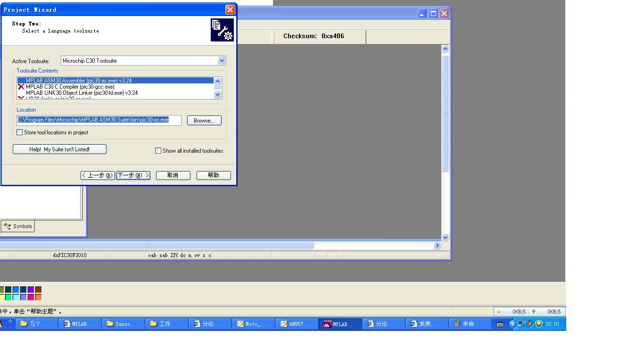644x362 pixels.
Task: Open Moto_... taskbar button
Action: (x=254, y=324)
